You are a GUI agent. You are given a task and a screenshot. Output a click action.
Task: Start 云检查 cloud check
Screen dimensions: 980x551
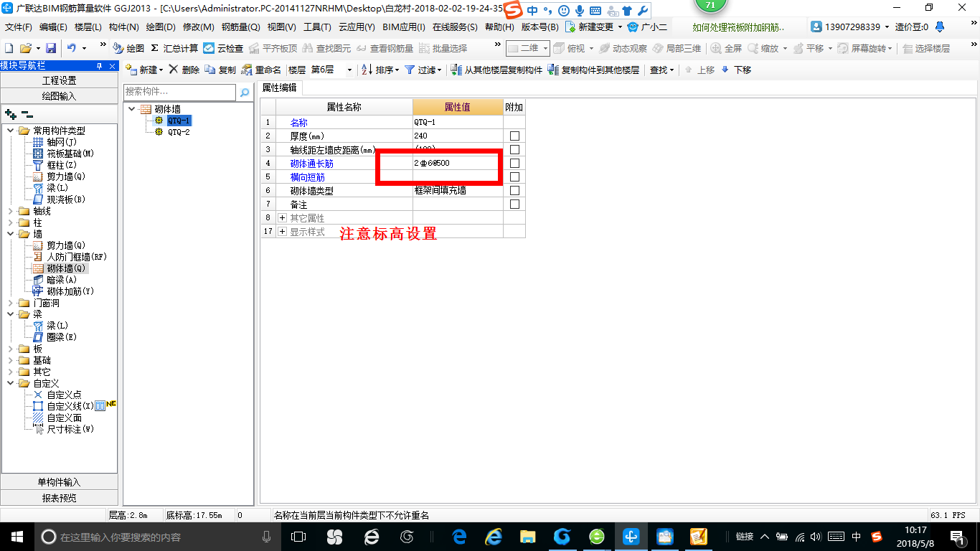(x=223, y=48)
